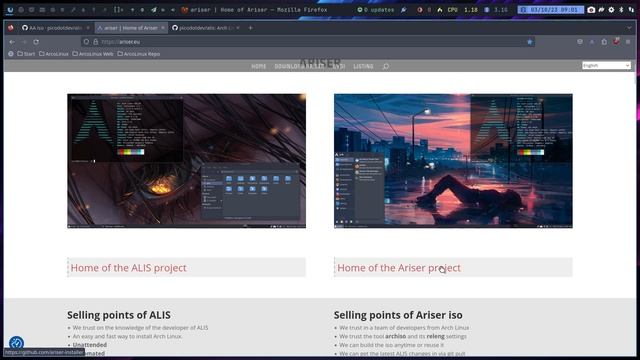
Task: Open the list all tabs chevron
Action: [629, 28]
